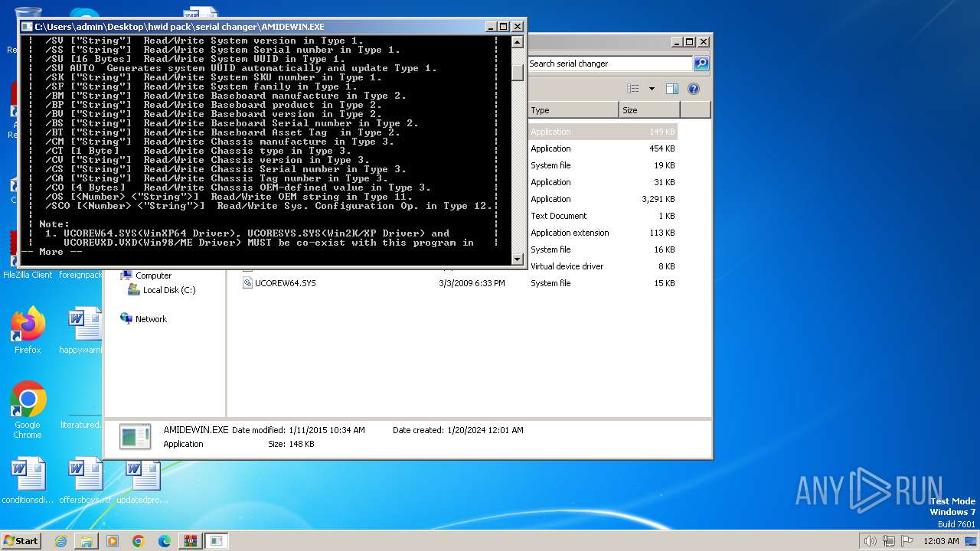Select the Application extension row
The width and height of the screenshot is (980, 551).
click(602, 233)
